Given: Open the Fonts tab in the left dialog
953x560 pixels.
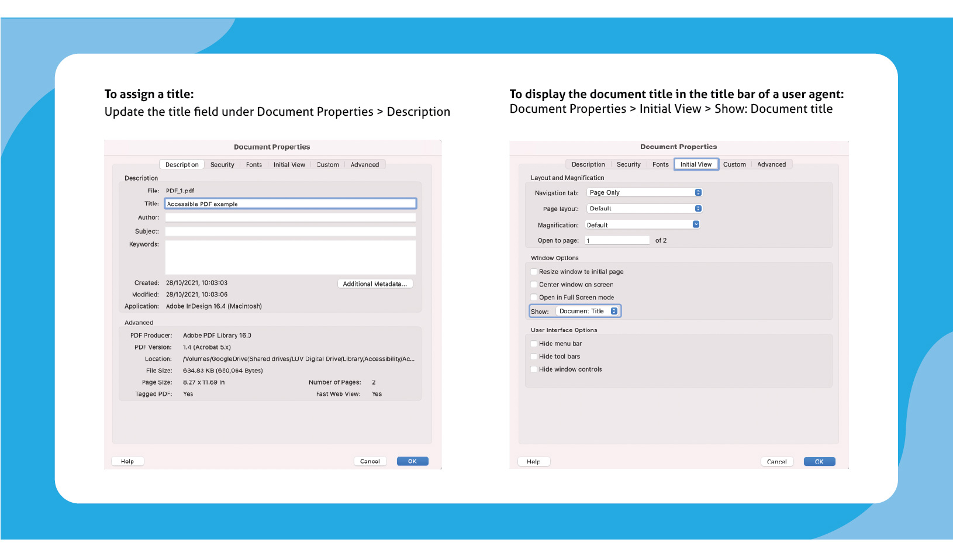Looking at the screenshot, I should 254,164.
